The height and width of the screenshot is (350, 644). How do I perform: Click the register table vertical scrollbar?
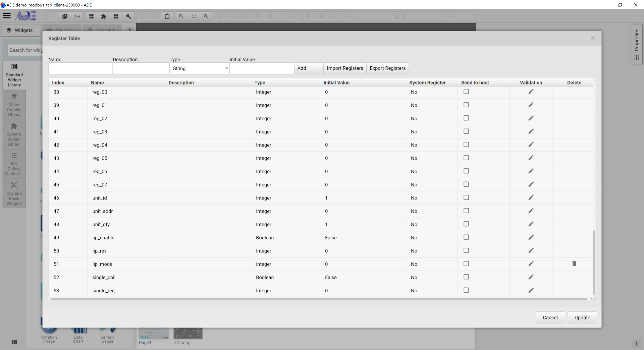click(594, 261)
